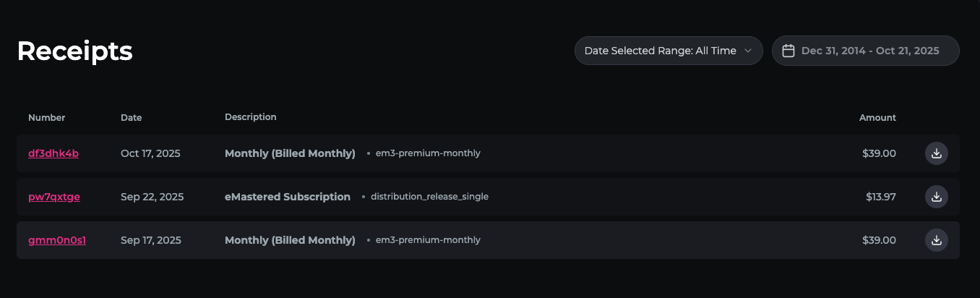Click the Receipts page heading

tap(74, 51)
